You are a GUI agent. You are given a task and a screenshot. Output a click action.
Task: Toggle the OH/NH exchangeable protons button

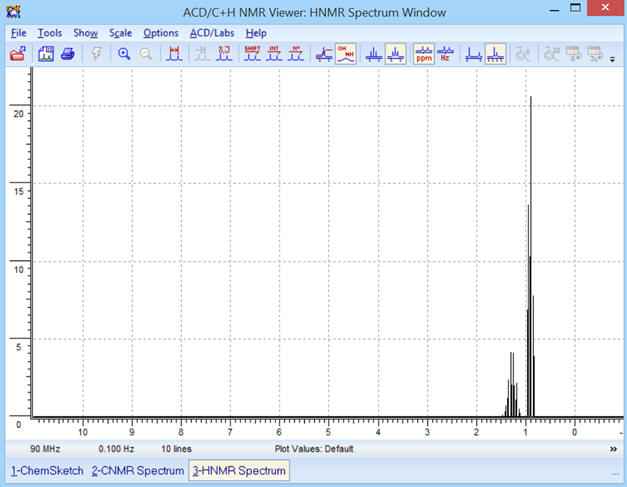[346, 54]
